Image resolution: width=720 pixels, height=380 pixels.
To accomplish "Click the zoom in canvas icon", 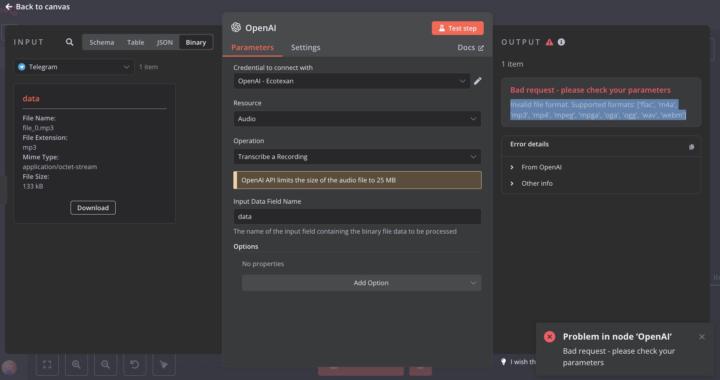I will (76, 364).
